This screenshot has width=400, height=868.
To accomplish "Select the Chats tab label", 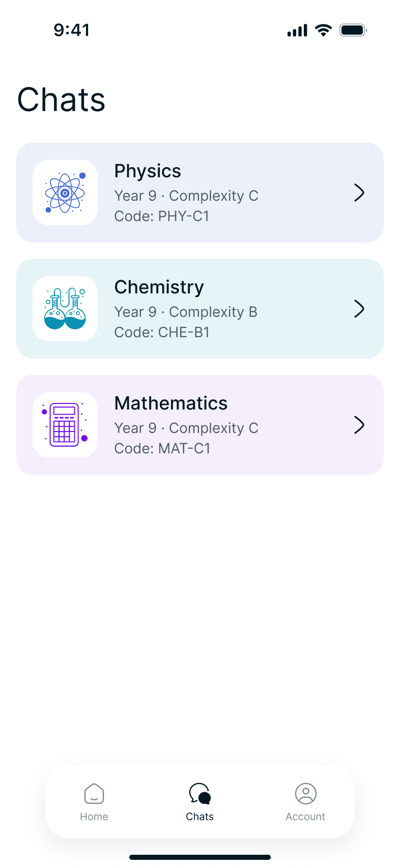I will click(200, 817).
